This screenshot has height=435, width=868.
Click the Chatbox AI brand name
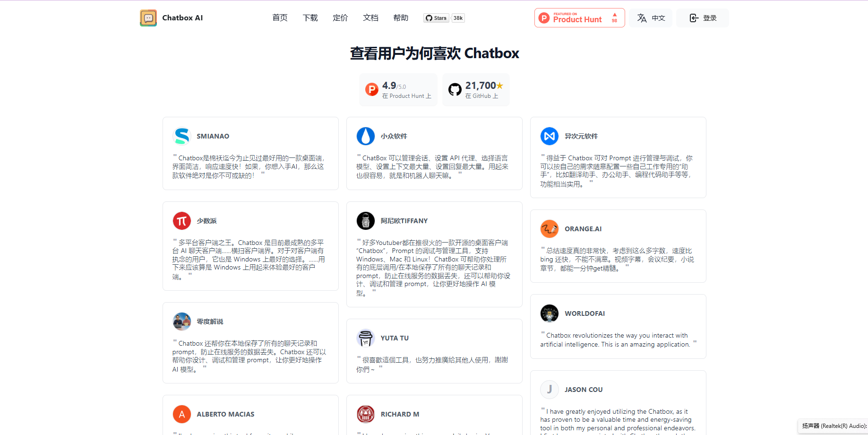(182, 18)
